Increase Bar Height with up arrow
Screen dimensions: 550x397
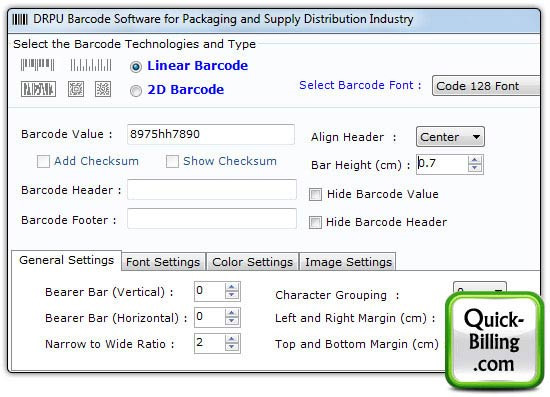coord(475,160)
